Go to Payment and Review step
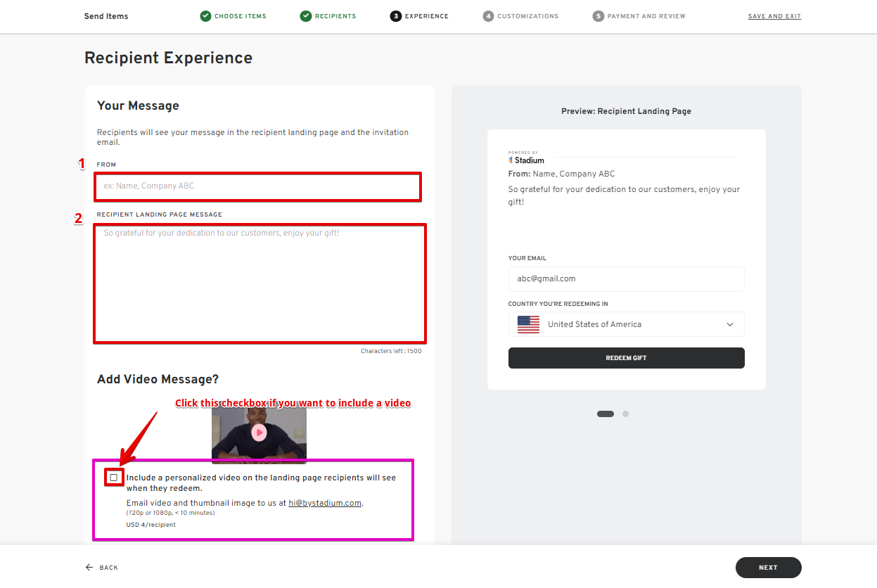This screenshot has height=588, width=877. tap(646, 16)
